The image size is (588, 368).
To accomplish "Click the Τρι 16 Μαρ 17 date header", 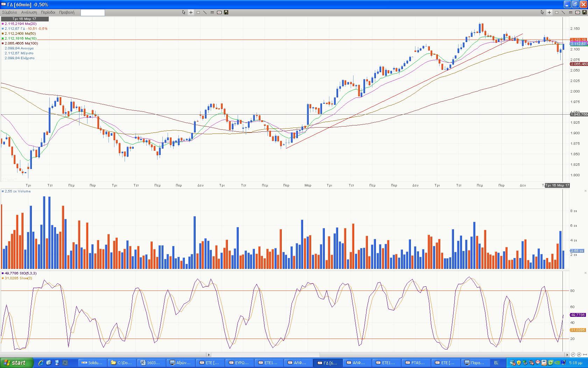I will [x=24, y=19].
